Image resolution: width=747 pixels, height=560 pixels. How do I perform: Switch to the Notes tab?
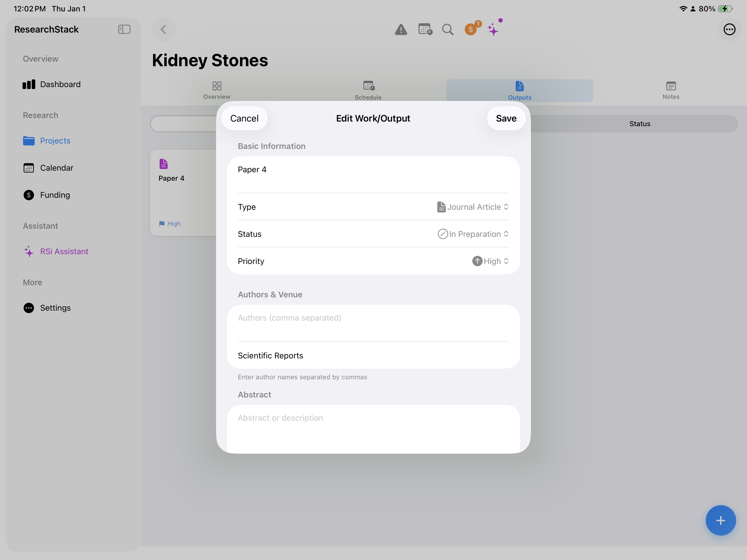click(x=671, y=90)
